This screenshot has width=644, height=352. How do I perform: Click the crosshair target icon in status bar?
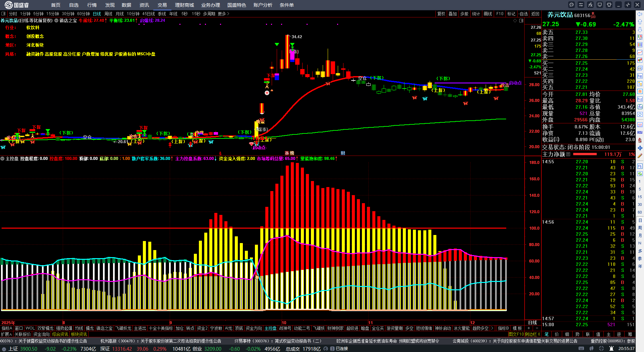(x=601, y=349)
